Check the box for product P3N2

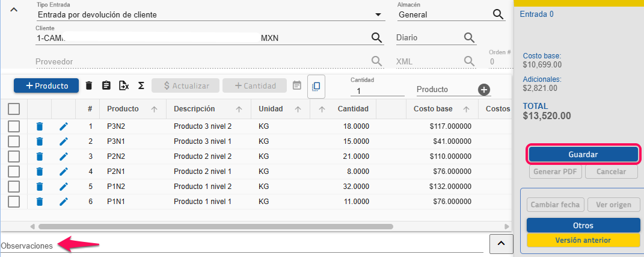14,126
